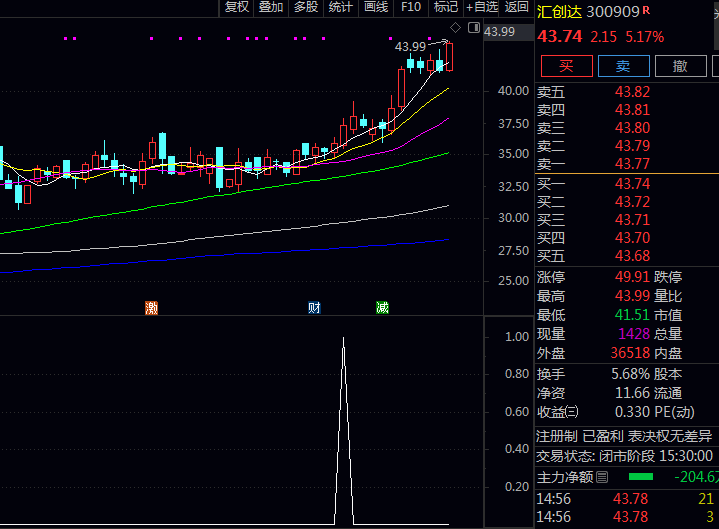Click the small square icon beside the diamond
Image resolution: width=719 pixels, height=529 pixels.
click(x=473, y=26)
